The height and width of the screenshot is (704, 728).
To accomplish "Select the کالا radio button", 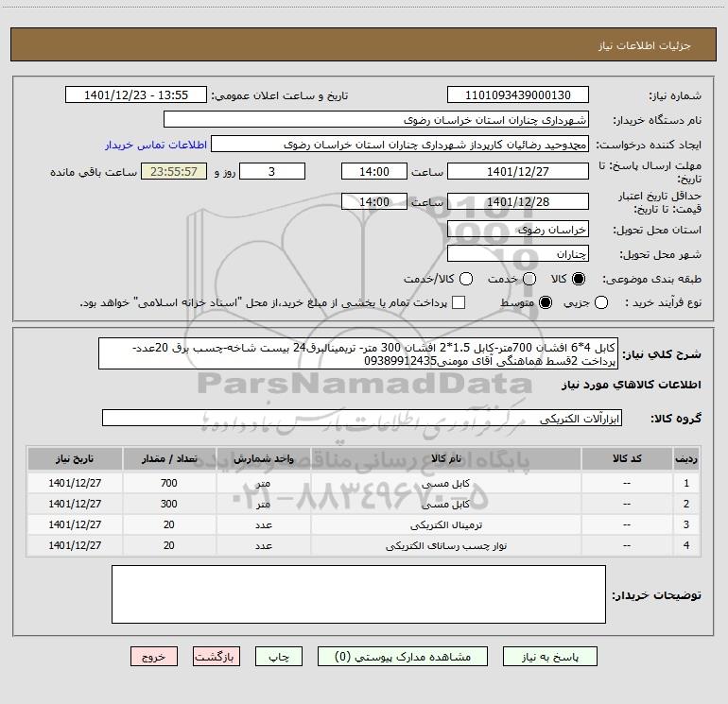I will coord(579,279).
